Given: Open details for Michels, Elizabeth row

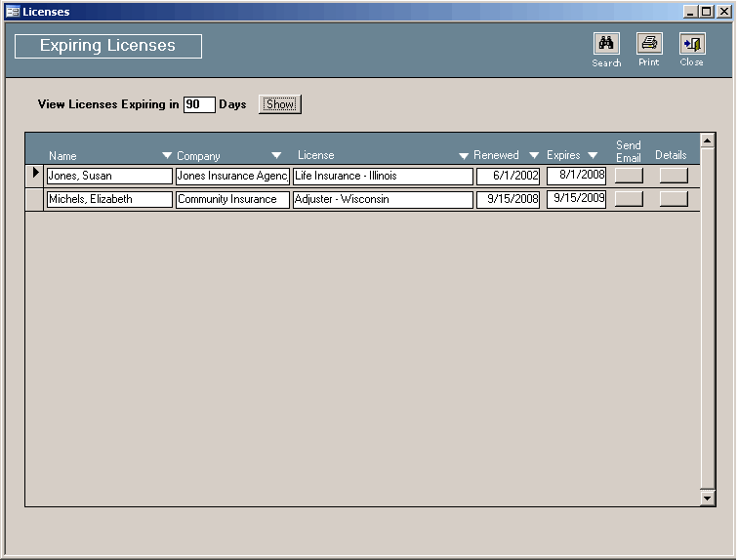Looking at the screenshot, I should click(x=674, y=199).
